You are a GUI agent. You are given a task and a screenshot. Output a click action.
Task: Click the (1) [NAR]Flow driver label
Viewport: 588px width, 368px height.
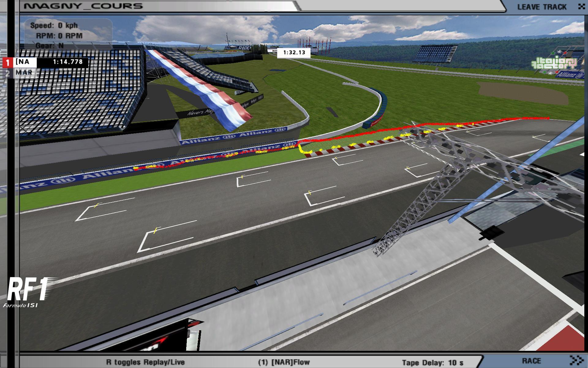click(x=284, y=362)
